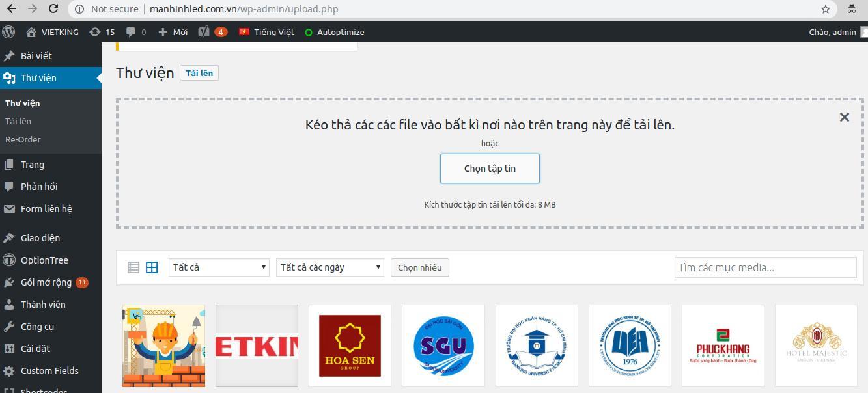Open the Tất cả media type dropdown
The width and height of the screenshot is (868, 393).
point(219,267)
